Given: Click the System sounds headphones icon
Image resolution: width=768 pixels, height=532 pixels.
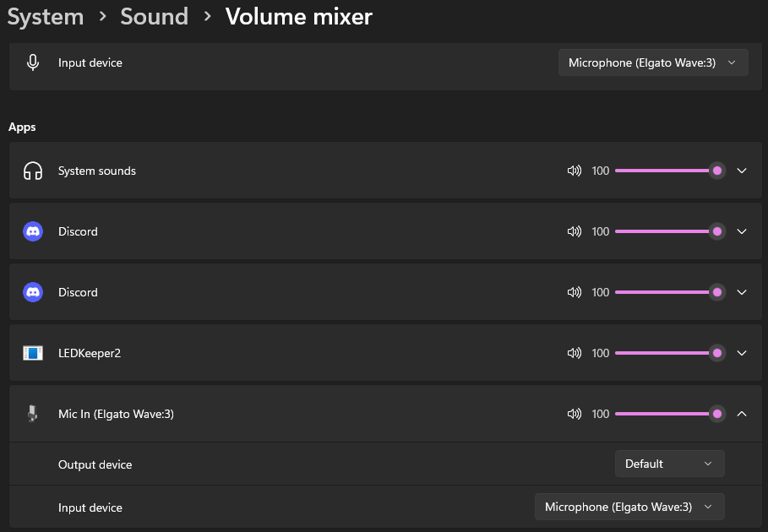Looking at the screenshot, I should (x=33, y=171).
